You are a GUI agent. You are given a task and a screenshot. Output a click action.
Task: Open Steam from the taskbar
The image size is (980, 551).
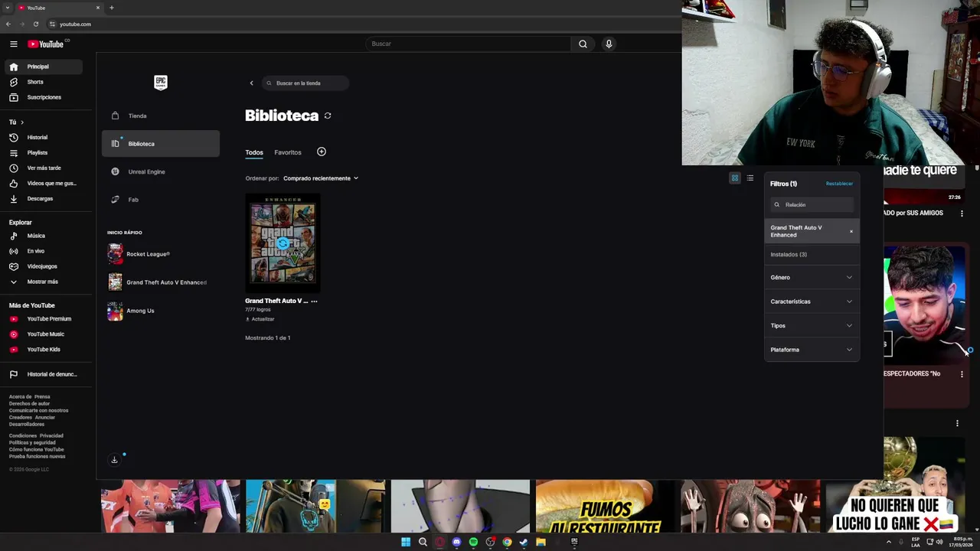coord(524,542)
